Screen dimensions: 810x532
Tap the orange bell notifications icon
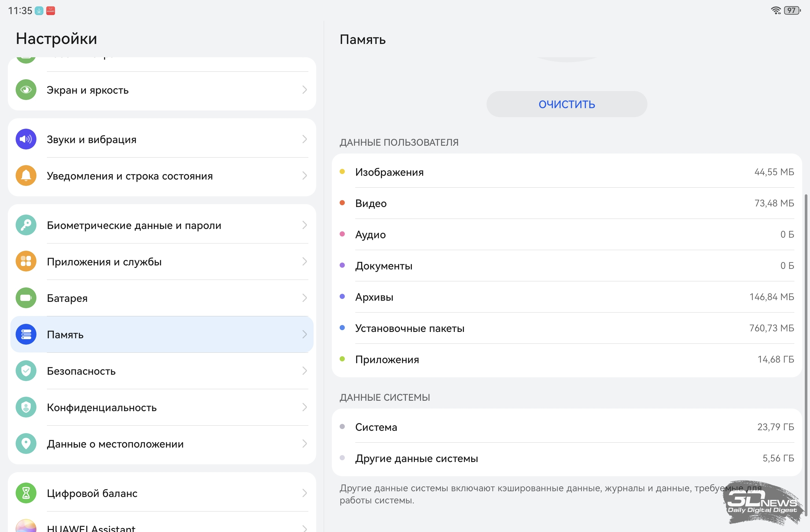26,176
